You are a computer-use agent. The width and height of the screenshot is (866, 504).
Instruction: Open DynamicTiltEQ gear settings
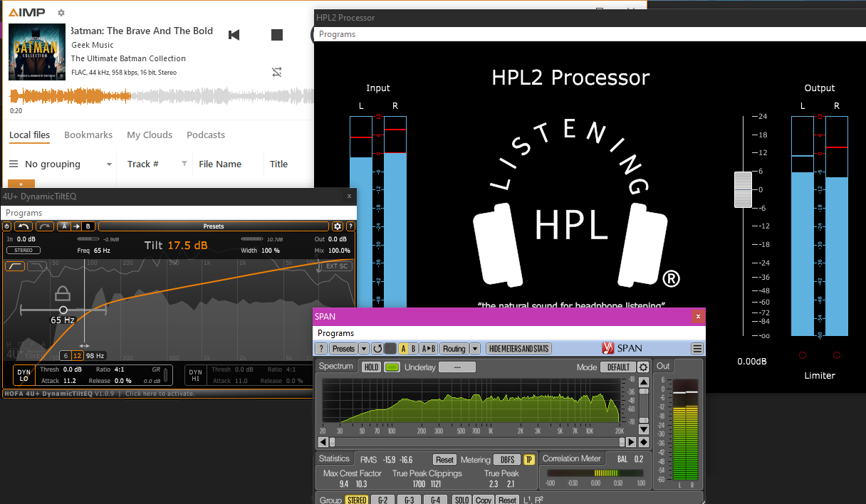click(x=338, y=226)
